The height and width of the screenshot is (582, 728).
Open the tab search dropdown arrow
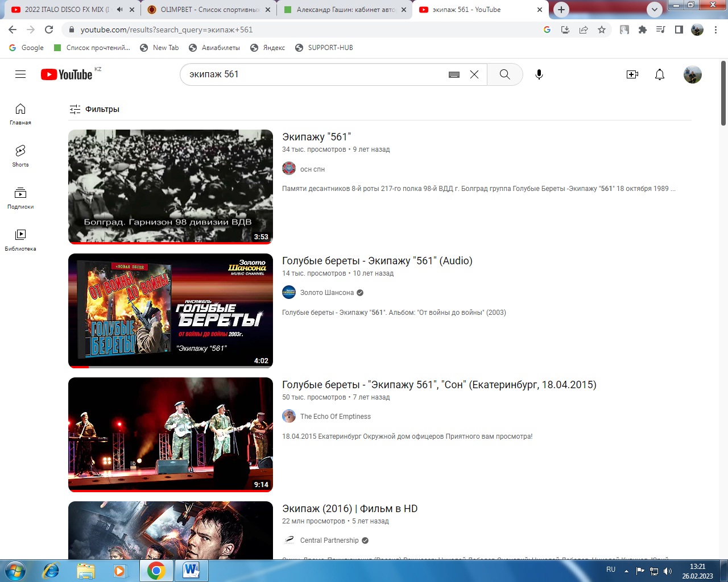(655, 9)
